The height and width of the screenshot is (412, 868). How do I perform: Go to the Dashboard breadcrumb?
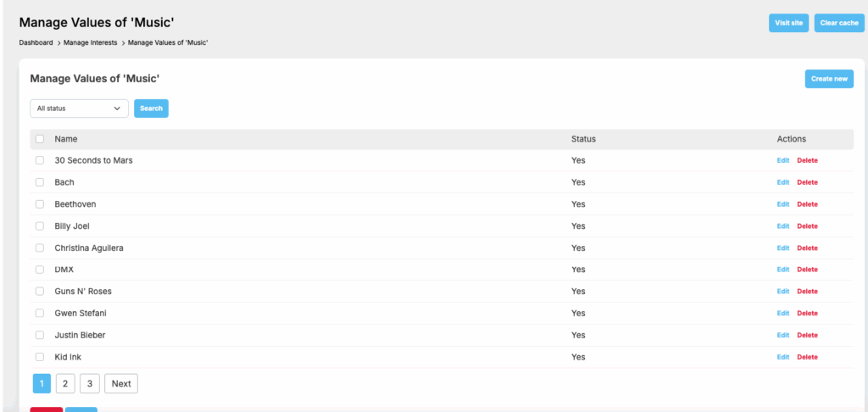coord(36,42)
